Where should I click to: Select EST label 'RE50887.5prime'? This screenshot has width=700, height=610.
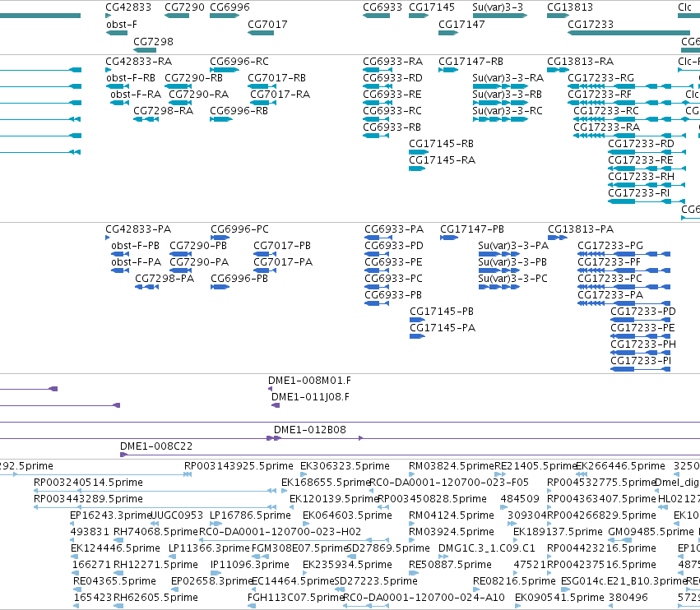point(450,565)
